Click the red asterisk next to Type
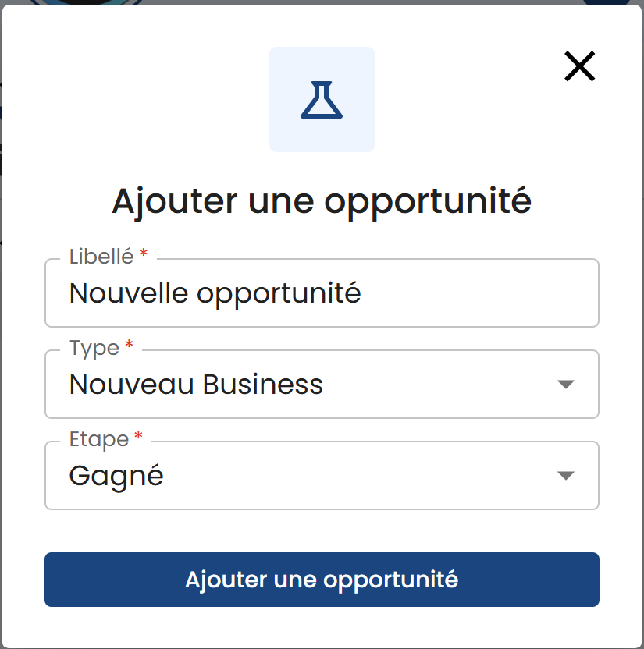Viewport: 644px width, 649px height. coord(130,346)
